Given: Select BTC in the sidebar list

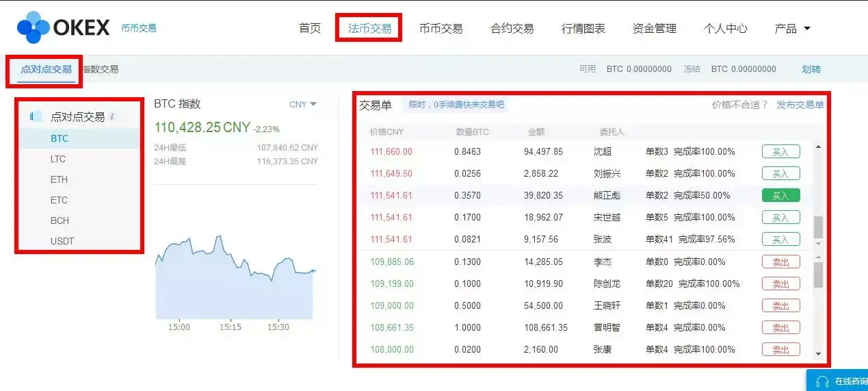Looking at the screenshot, I should point(79,138).
